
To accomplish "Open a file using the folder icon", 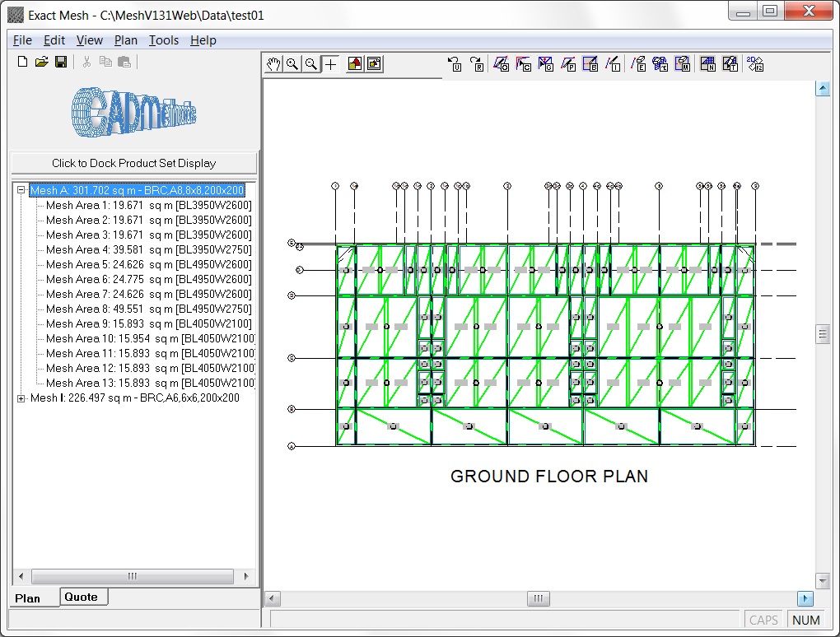I will 41,62.
